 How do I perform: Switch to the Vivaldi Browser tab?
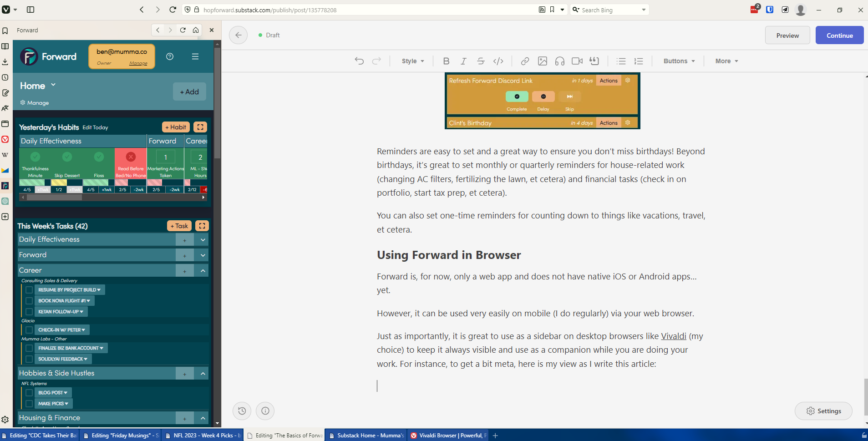point(448,436)
